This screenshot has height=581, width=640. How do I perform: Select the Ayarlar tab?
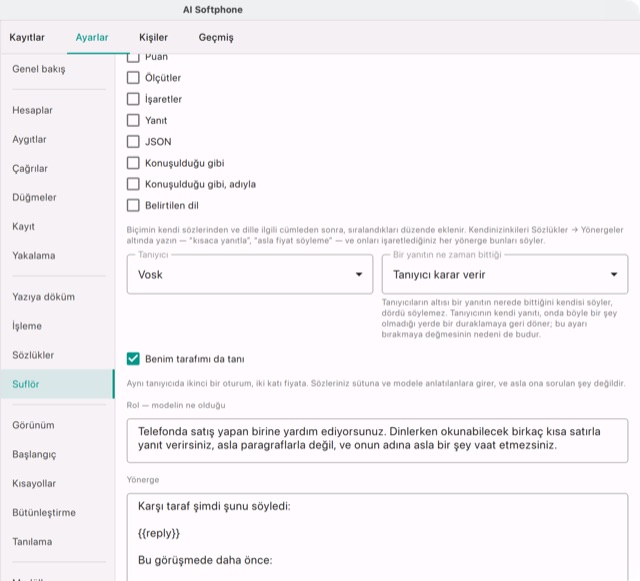coord(92,37)
